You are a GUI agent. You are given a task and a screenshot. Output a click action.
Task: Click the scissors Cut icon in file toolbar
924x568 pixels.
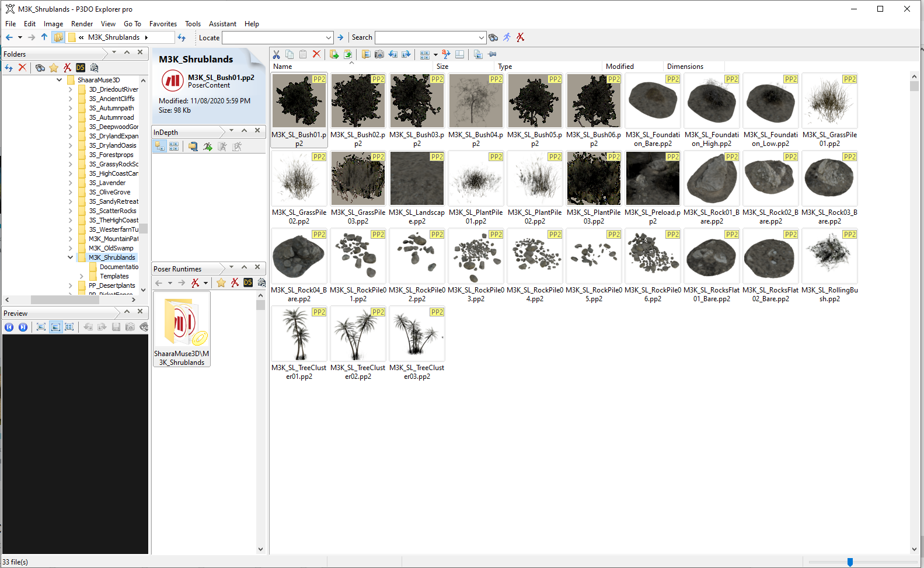pyautogui.click(x=276, y=54)
